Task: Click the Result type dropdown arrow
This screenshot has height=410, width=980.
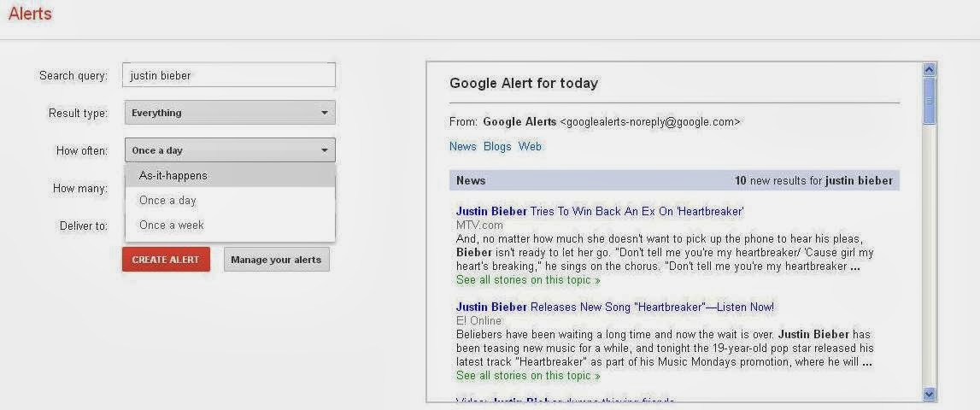Action: [325, 113]
